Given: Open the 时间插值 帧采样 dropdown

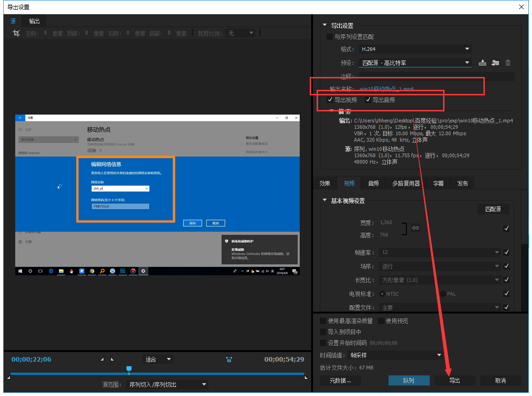Looking at the screenshot, I should 395,355.
